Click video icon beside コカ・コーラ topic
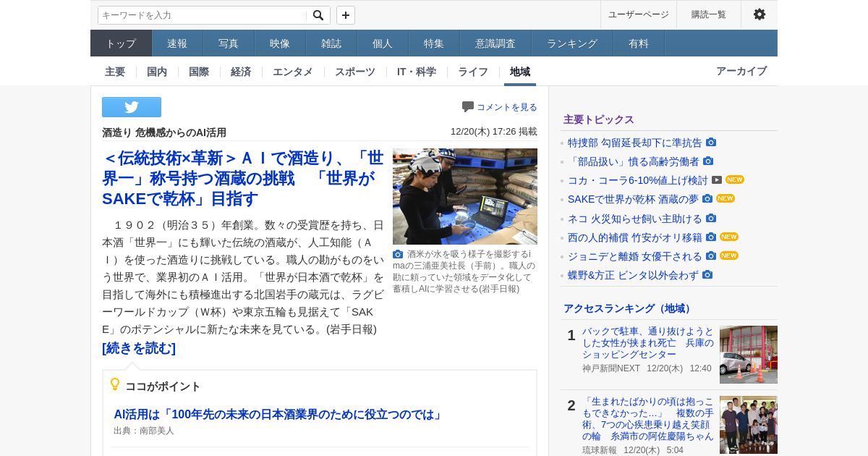 [717, 180]
